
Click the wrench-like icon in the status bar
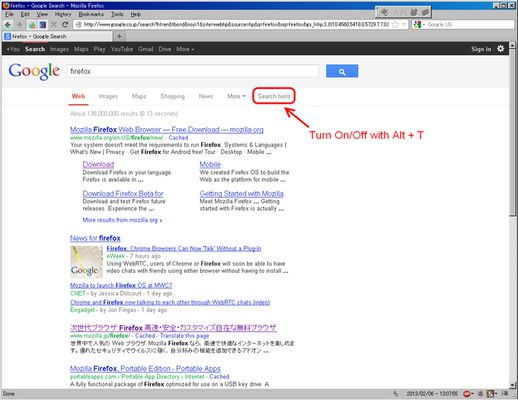396,394
